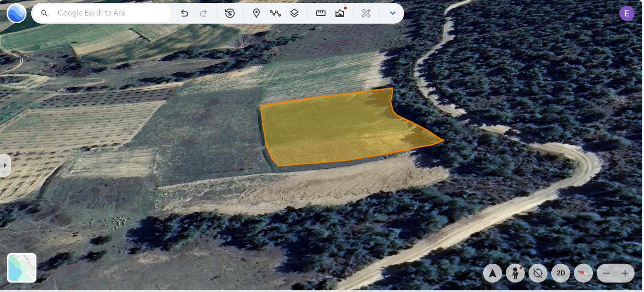Open the map layers tool
Screen dimensions: 644x292
[294, 13]
